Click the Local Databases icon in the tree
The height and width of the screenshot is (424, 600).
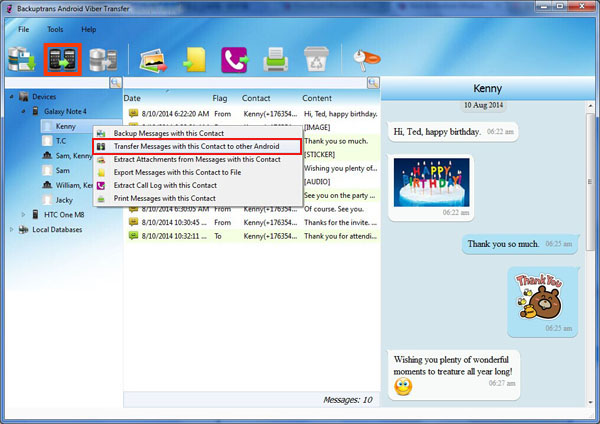[24, 230]
